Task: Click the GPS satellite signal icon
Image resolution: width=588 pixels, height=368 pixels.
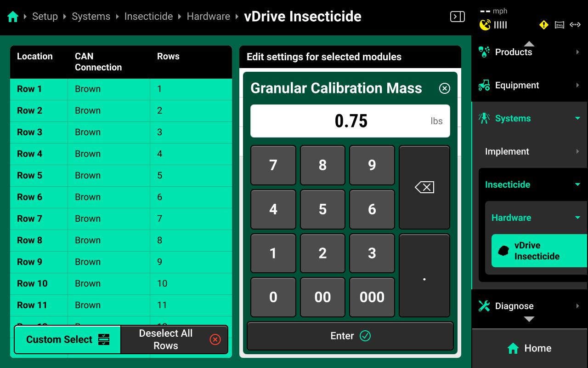Action: pos(485,25)
